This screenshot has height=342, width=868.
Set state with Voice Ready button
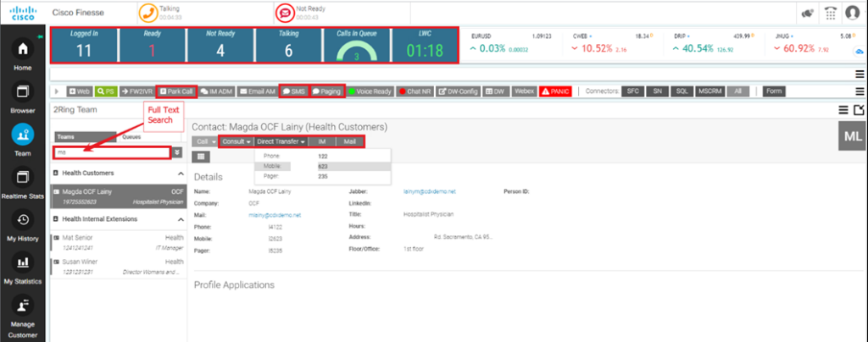click(370, 91)
